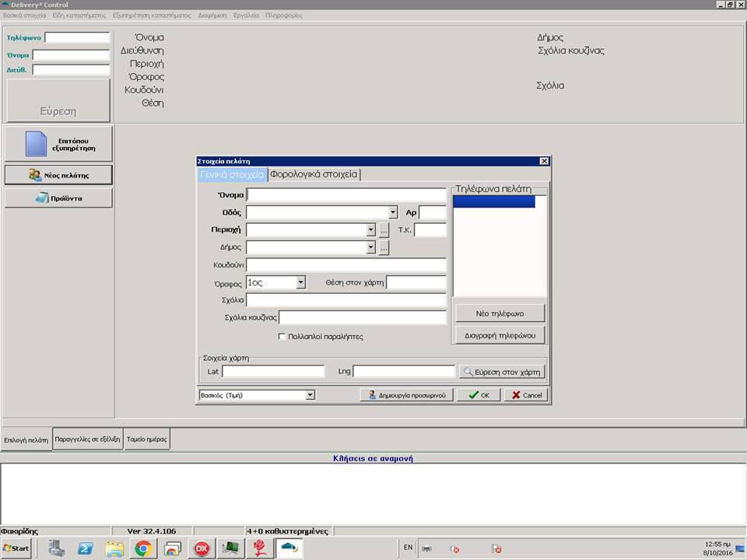Click the EN language indicator
This screenshot has height=560, width=747.
(409, 548)
